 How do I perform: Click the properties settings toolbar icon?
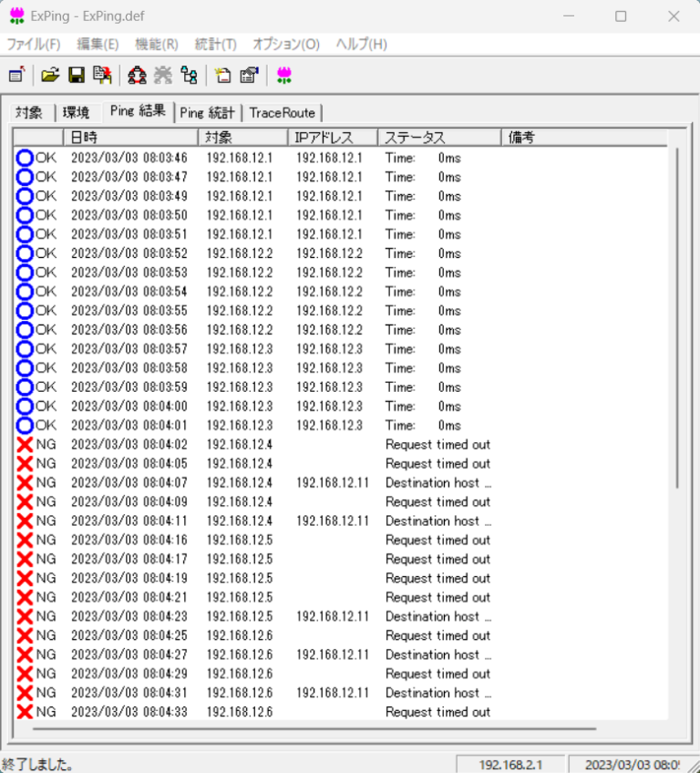click(249, 75)
